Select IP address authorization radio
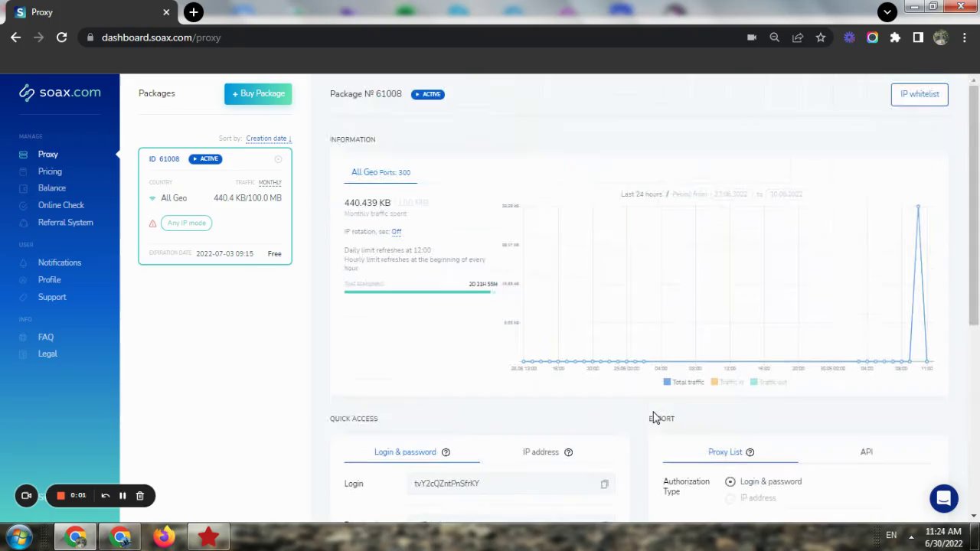 730,498
